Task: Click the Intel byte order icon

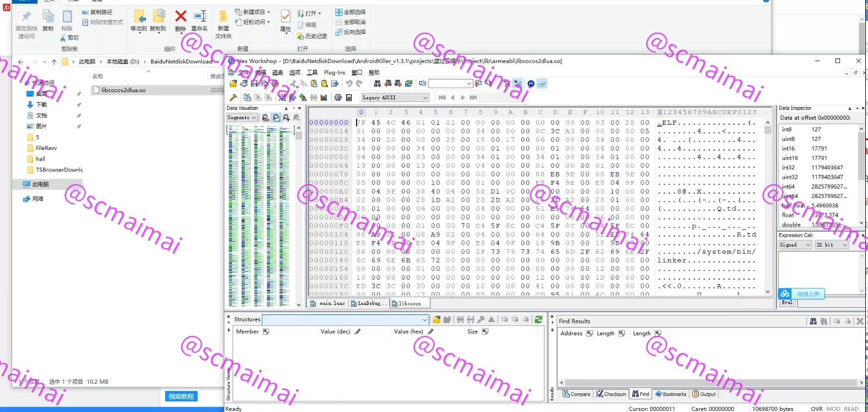Action: pyautogui.click(x=542, y=84)
